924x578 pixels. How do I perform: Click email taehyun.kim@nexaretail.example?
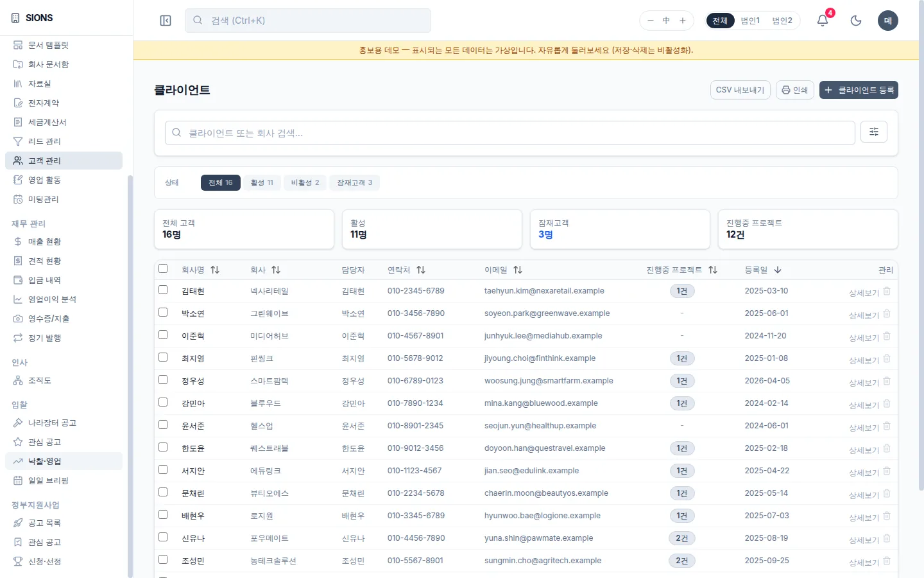(544, 291)
